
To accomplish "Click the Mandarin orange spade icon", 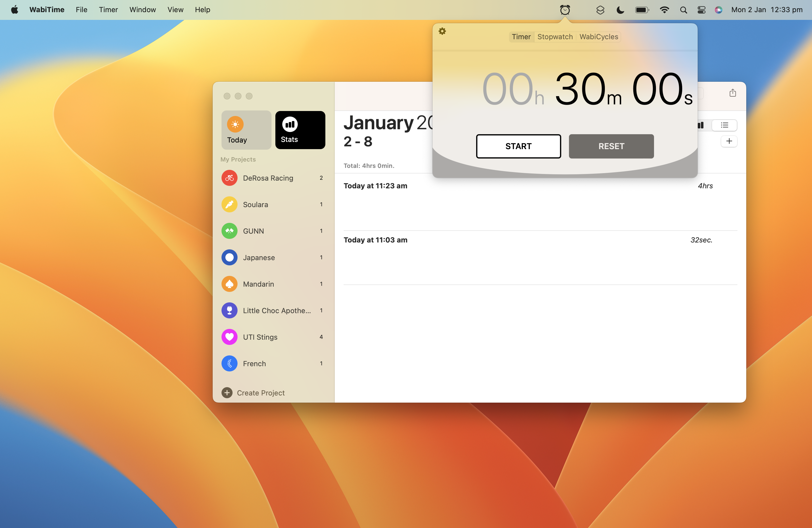I will point(229,284).
